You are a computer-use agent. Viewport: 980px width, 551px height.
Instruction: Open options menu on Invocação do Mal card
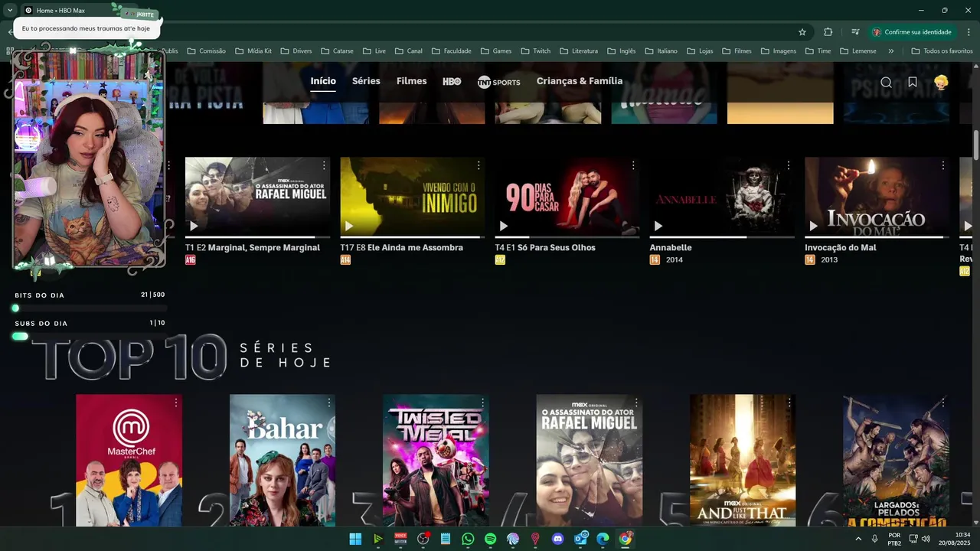(942, 165)
